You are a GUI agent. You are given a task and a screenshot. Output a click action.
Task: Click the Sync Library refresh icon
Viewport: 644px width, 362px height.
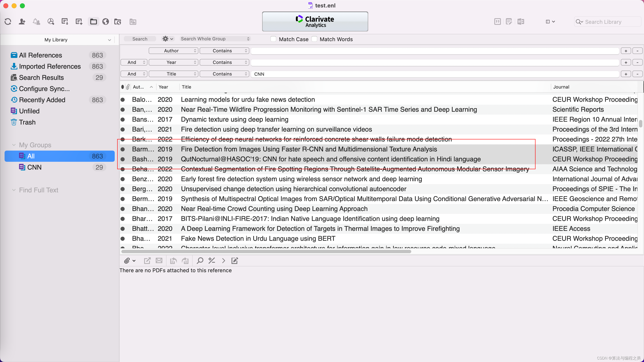tap(8, 22)
